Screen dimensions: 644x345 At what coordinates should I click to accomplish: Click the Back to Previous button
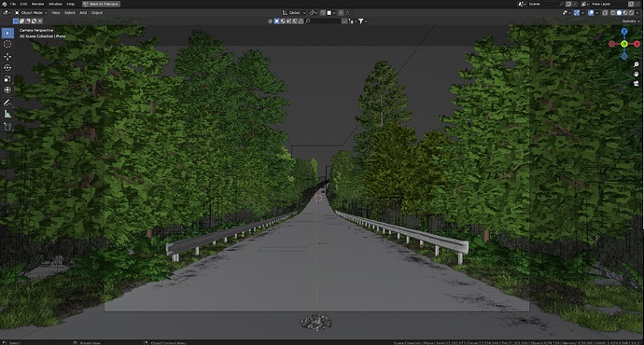[x=101, y=4]
